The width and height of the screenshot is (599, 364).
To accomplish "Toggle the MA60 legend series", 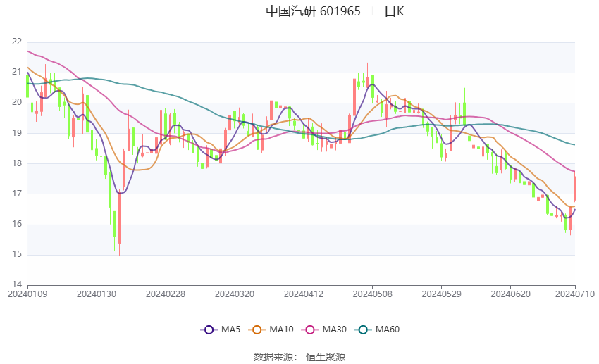I will (377, 330).
